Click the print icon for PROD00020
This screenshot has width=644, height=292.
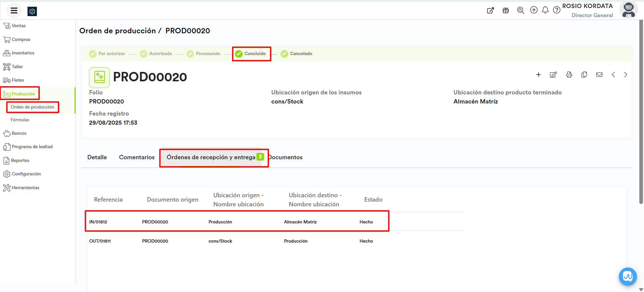pos(569,75)
